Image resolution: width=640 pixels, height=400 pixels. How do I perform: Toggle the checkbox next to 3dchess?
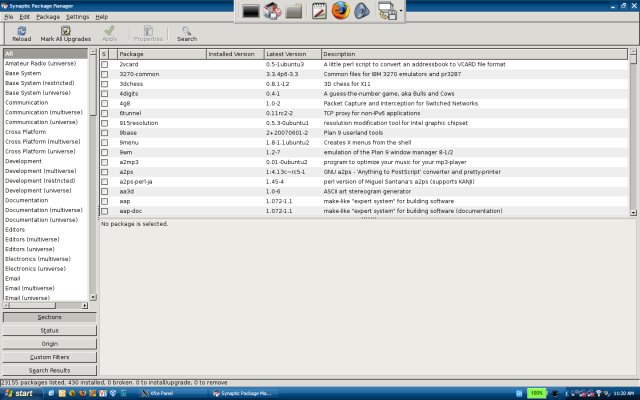coord(104,84)
